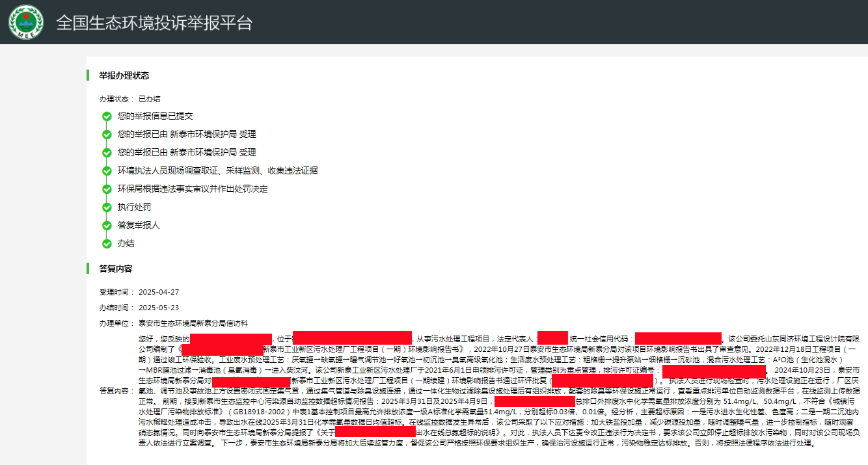This screenshot has height=465, width=868.
Task: Click green check beside 环境执法人员现场调查取证
Action: point(107,171)
